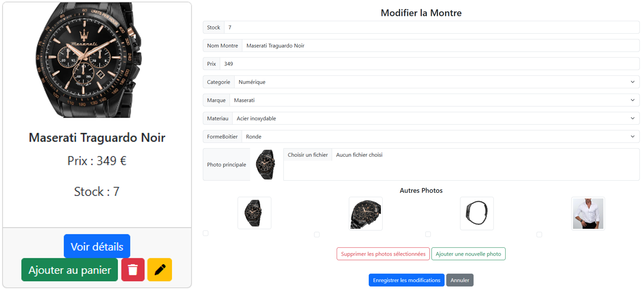Tick the checkbox under the strap photo
The image size is (644, 291).
pos(428,234)
